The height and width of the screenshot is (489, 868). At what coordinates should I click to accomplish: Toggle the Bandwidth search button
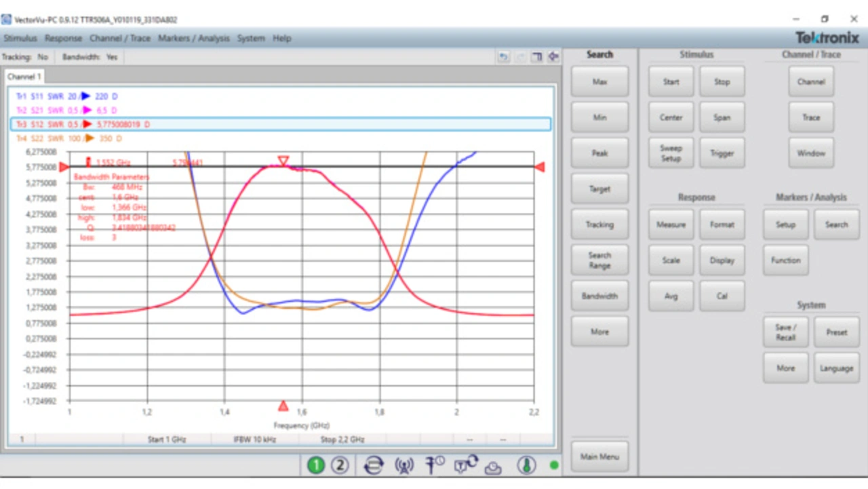coord(599,296)
